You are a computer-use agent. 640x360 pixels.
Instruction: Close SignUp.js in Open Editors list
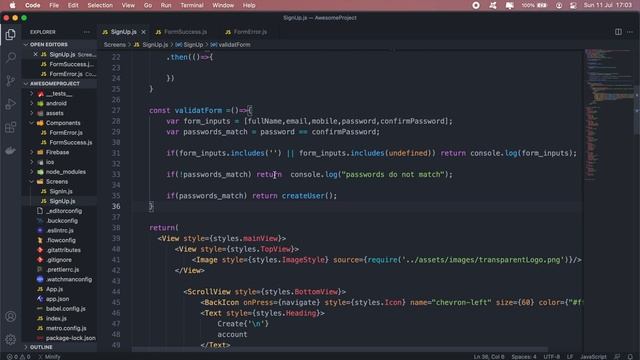[36, 54]
